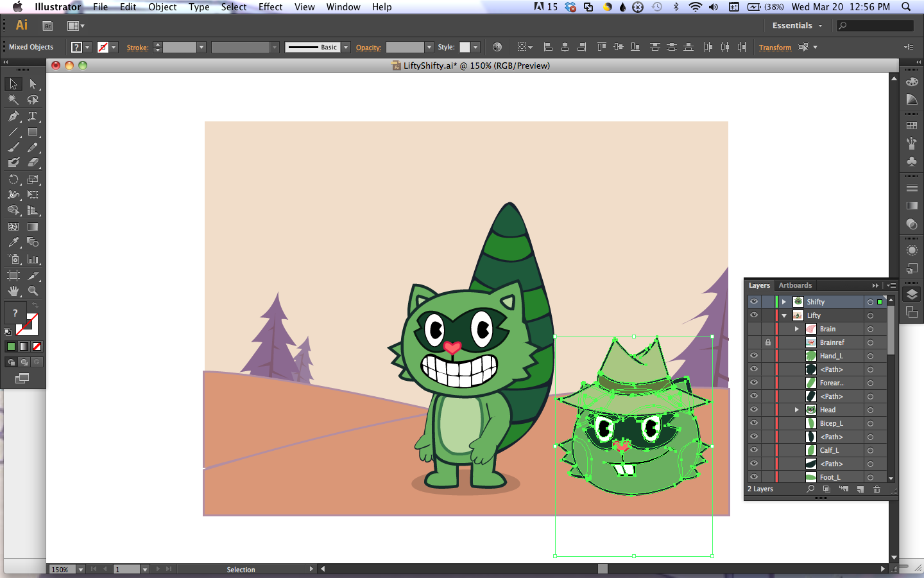This screenshot has width=924, height=578.
Task: Hide the Calf_L sublayer
Action: [754, 450]
